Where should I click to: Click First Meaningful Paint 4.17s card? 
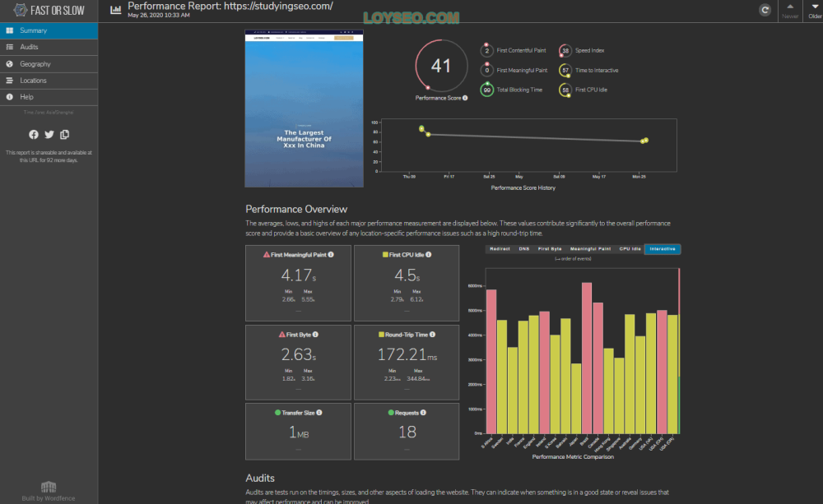[298, 283]
